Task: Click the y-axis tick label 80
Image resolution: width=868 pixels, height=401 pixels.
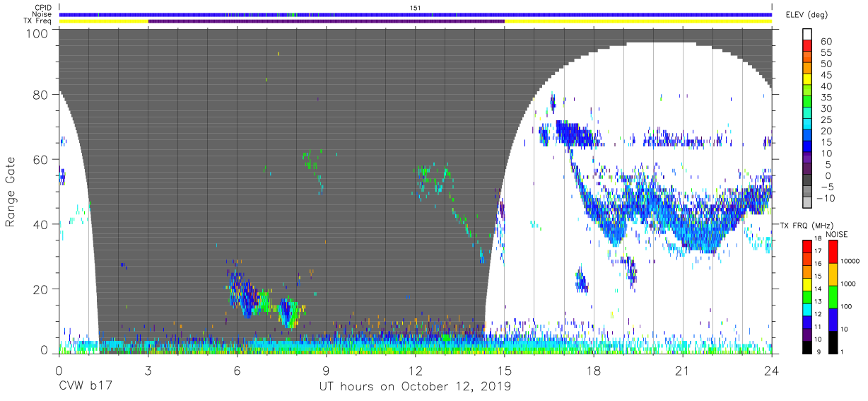Action: coord(41,94)
